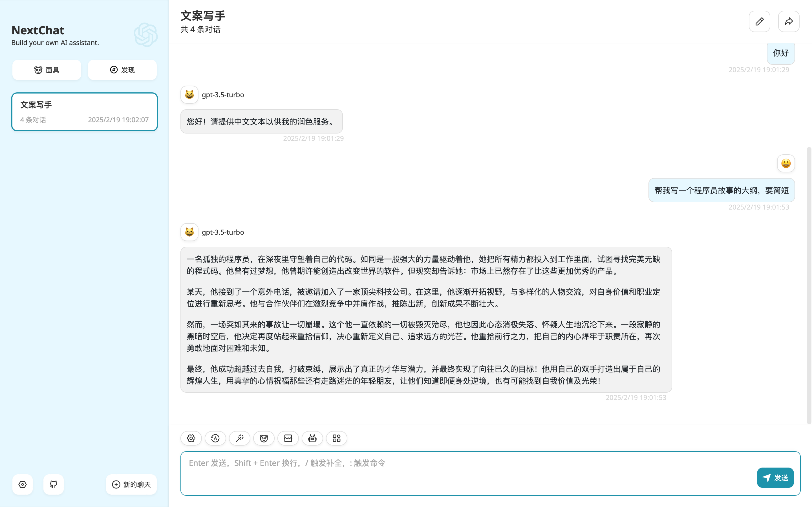This screenshot has height=507, width=812.
Task: Click the clear context break icon
Action: click(288, 438)
